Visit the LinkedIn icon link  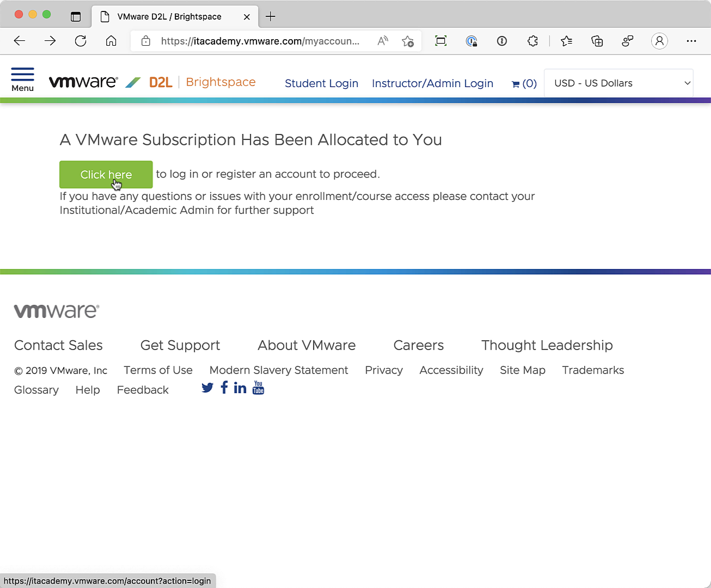click(240, 388)
